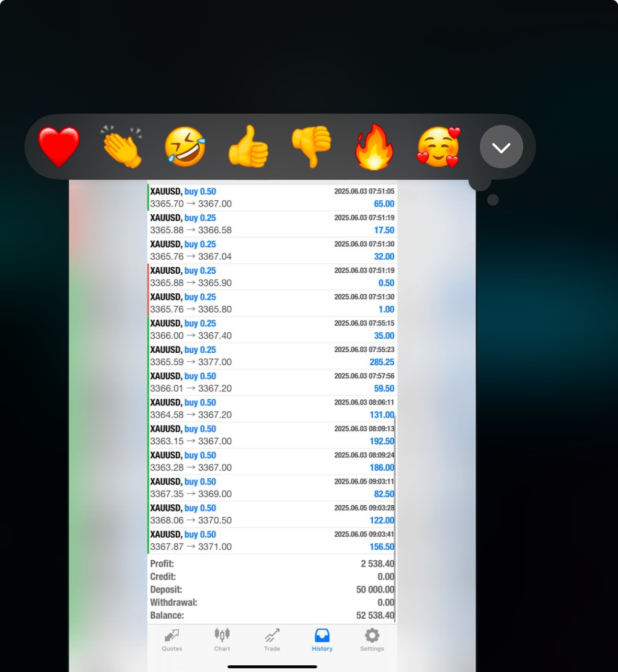
Task: Tap the Settings tab label
Action: (x=372, y=649)
